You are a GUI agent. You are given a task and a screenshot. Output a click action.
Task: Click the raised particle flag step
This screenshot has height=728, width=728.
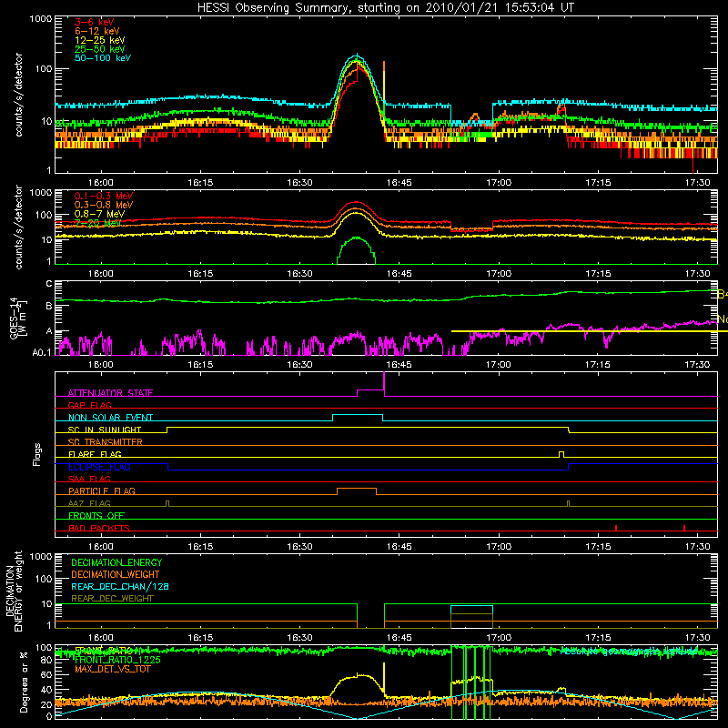click(x=357, y=491)
